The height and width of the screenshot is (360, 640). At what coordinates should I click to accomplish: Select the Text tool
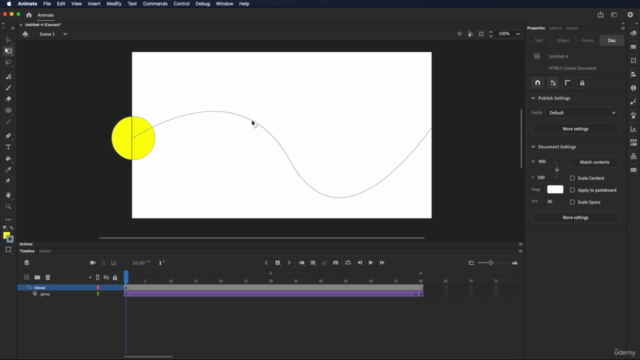pyautogui.click(x=8, y=147)
